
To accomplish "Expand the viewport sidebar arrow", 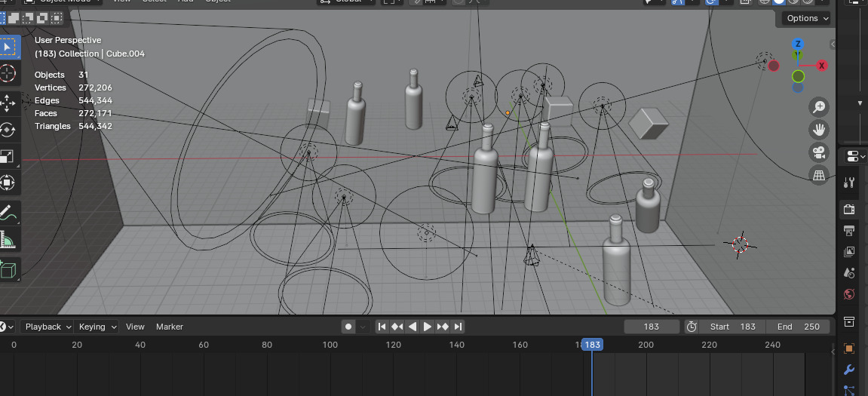I will point(832,44).
